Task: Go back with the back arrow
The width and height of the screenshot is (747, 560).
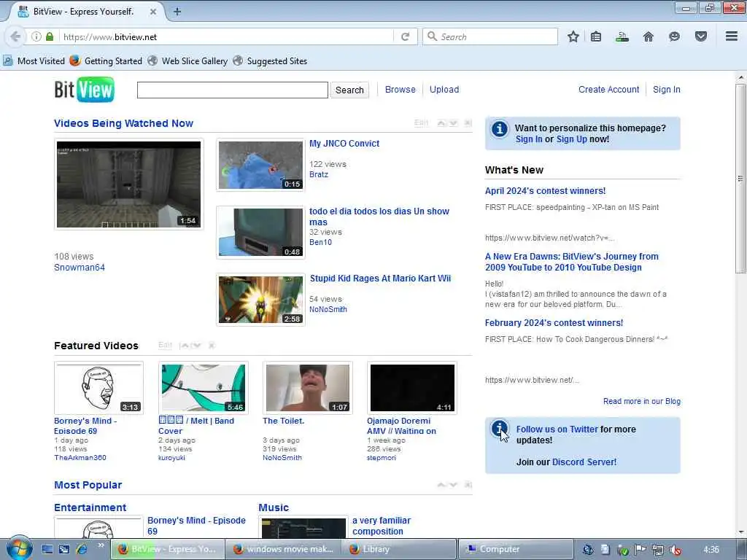Action: point(15,36)
